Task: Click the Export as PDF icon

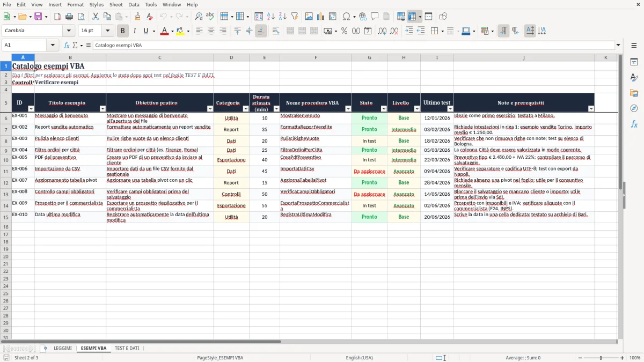Action: tap(57, 17)
